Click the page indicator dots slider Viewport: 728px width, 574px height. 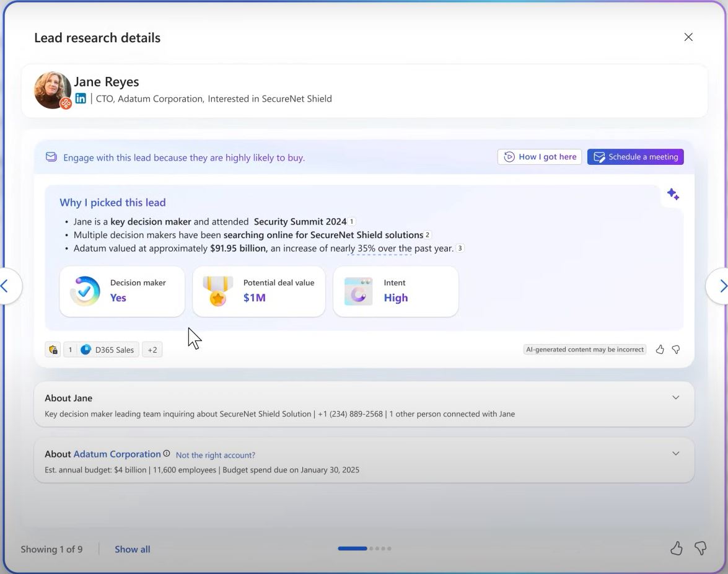(364, 549)
